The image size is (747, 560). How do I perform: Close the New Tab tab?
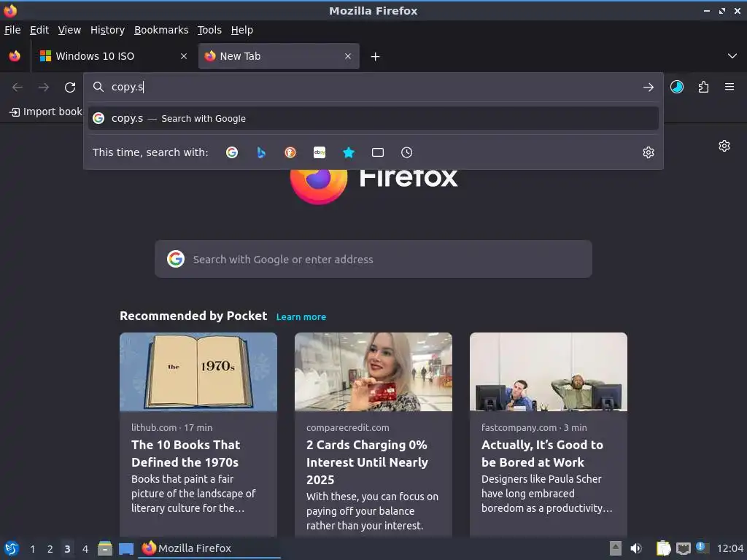[348, 56]
